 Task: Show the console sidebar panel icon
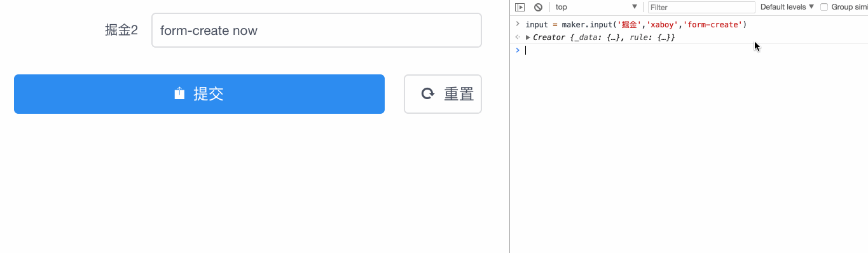520,8
